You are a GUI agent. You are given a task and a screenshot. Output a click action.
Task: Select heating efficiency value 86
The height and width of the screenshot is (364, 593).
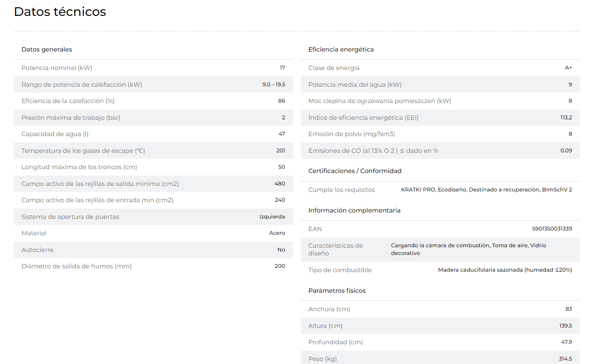coord(282,101)
